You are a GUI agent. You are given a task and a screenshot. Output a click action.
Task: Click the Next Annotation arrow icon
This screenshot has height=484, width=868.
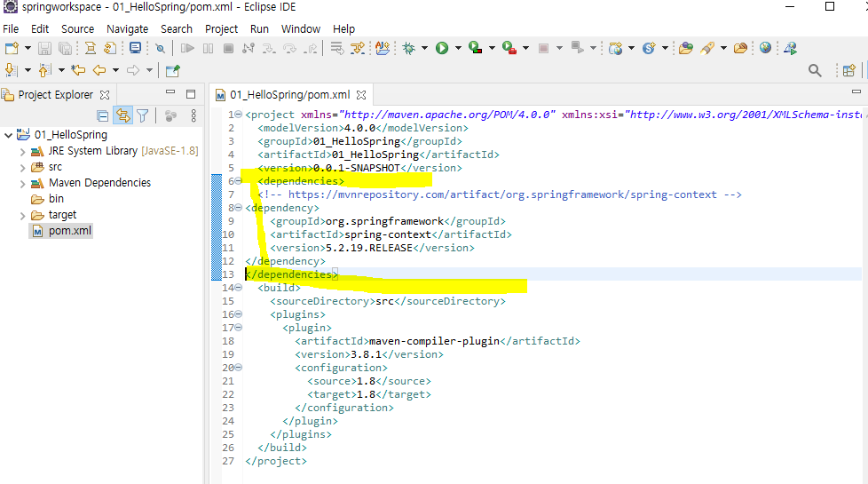pos(11,70)
